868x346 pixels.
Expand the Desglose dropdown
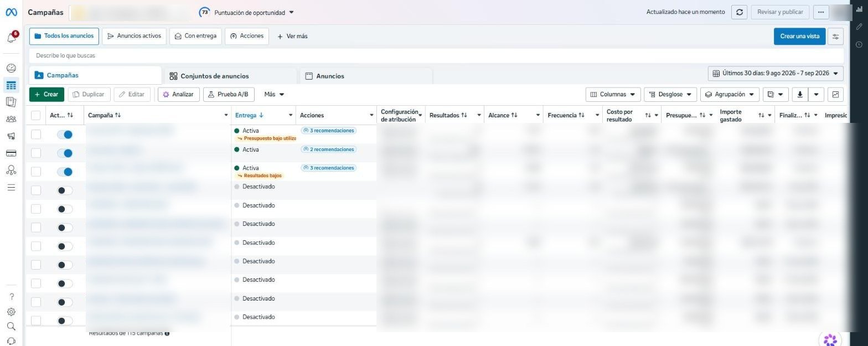click(x=670, y=94)
